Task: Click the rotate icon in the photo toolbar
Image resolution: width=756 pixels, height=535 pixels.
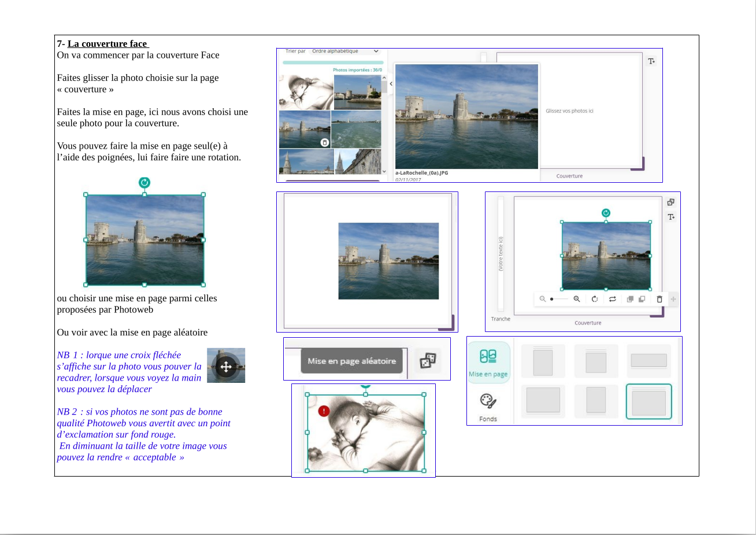Action: [x=595, y=299]
